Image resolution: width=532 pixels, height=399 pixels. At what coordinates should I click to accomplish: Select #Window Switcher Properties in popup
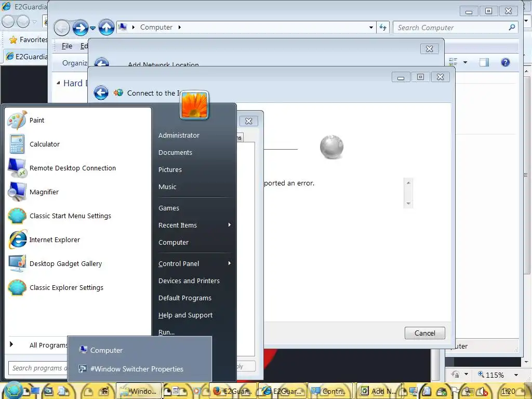click(x=139, y=369)
